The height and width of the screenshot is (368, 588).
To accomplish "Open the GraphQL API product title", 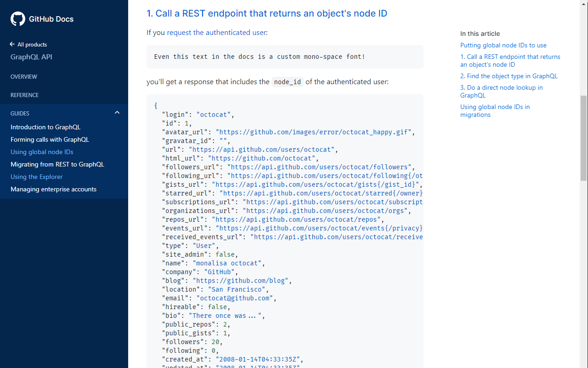I will (31, 57).
